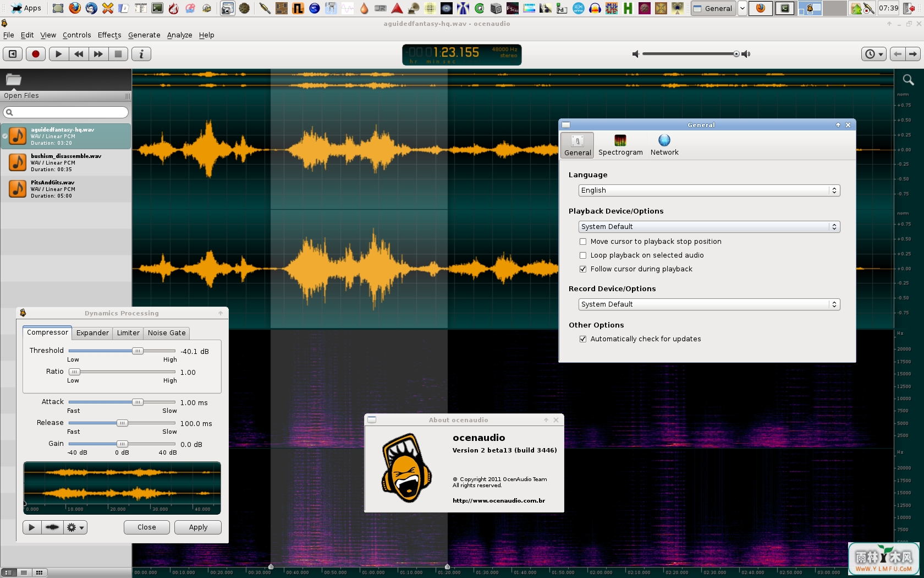Image resolution: width=924 pixels, height=578 pixels.
Task: Toggle the sidebar panel button in toolbar
Action: pyautogui.click(x=13, y=54)
